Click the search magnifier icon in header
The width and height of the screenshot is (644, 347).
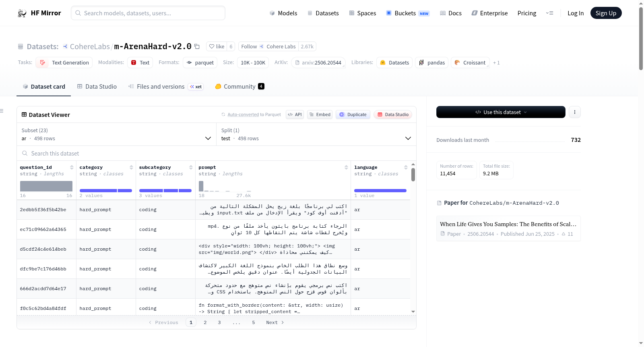(x=78, y=13)
